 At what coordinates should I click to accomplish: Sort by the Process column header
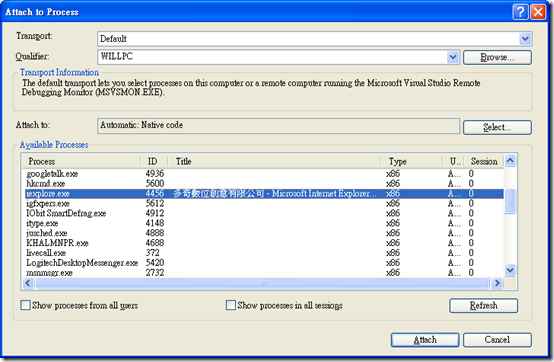[82, 161]
